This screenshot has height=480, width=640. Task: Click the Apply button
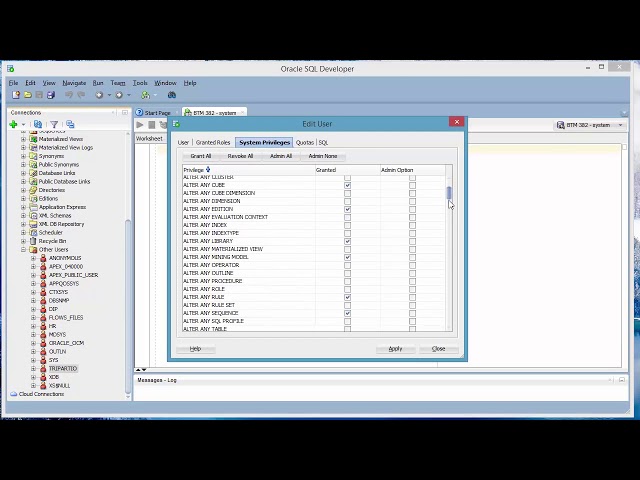point(395,349)
